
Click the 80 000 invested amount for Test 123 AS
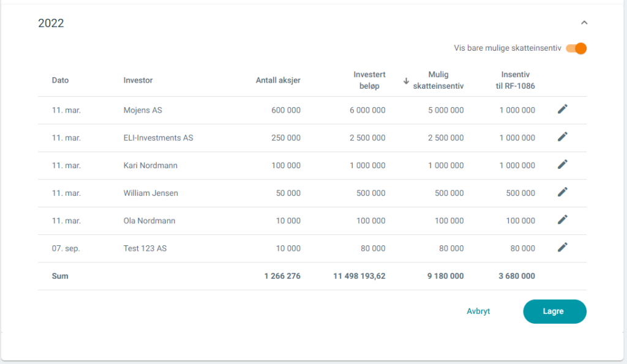(373, 248)
